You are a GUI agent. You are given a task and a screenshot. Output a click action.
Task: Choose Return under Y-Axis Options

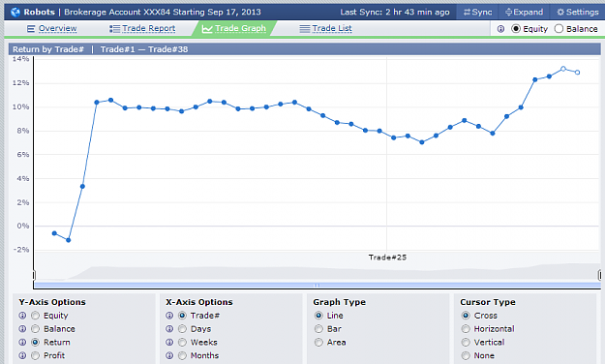tap(36, 343)
